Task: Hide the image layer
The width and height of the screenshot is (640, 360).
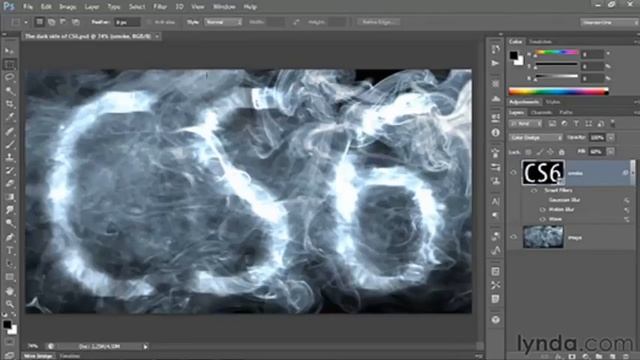Action: (513, 237)
